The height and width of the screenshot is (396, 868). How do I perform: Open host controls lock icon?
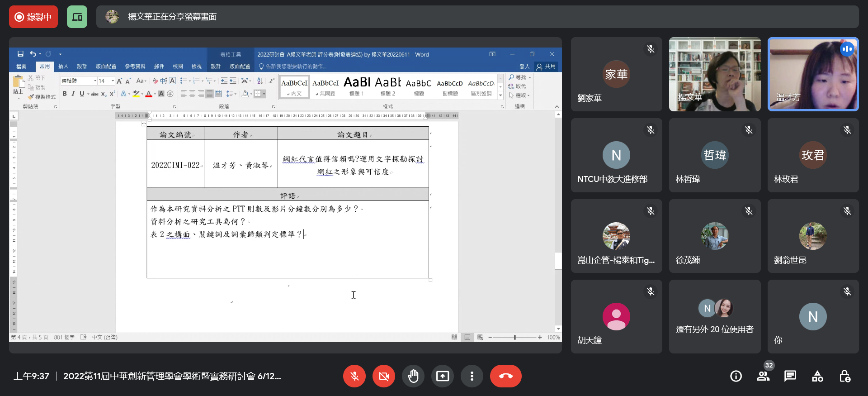[844, 376]
